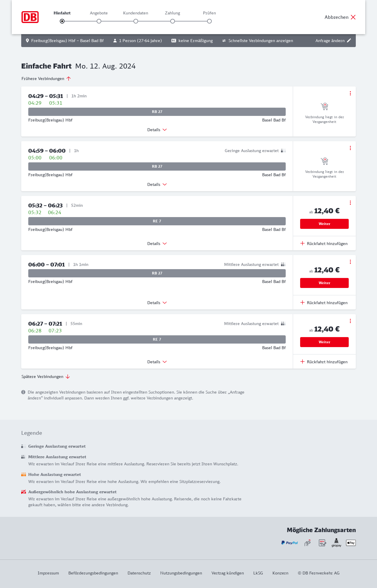This screenshot has width=377, height=588.
Task: Click Weiter for the 06:00 connection
Action: click(x=324, y=283)
